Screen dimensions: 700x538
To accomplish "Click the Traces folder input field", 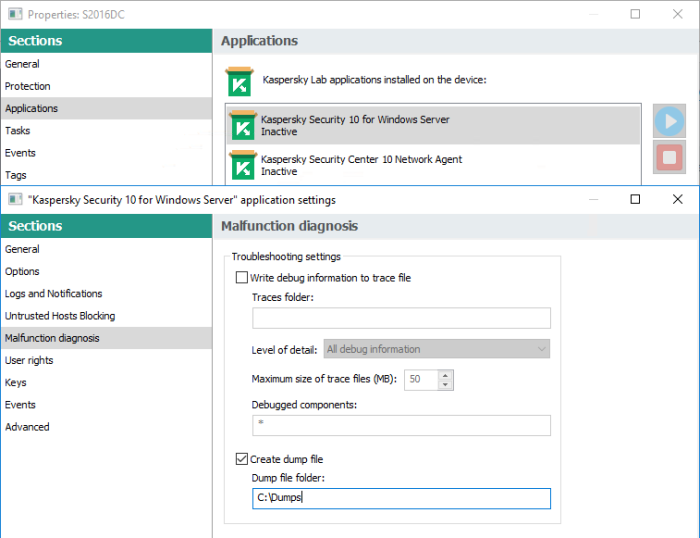I will click(401, 318).
